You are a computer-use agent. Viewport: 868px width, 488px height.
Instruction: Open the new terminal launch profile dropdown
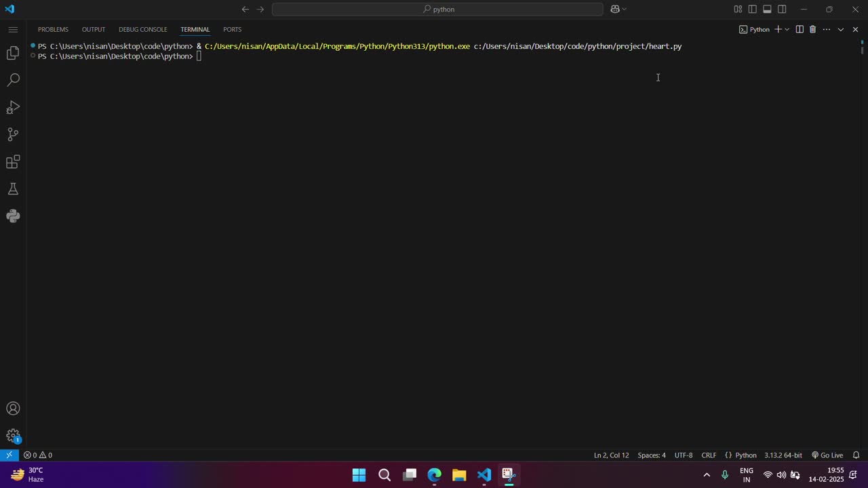(787, 30)
